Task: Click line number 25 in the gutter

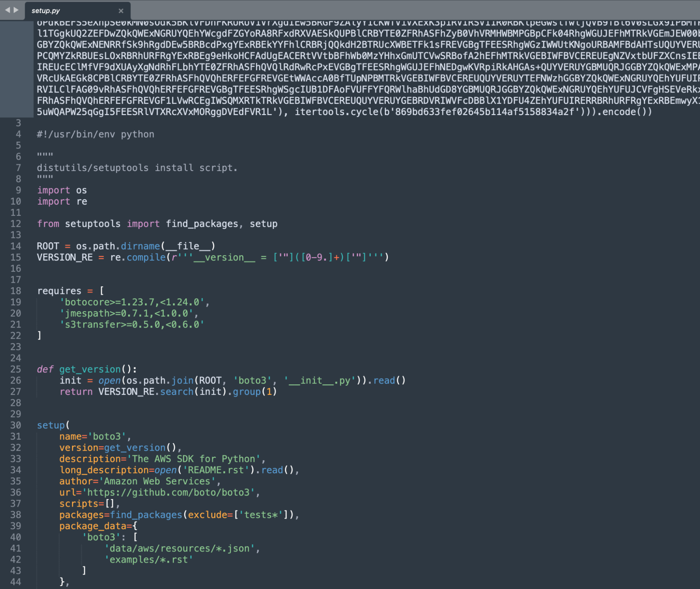Action: [16, 369]
